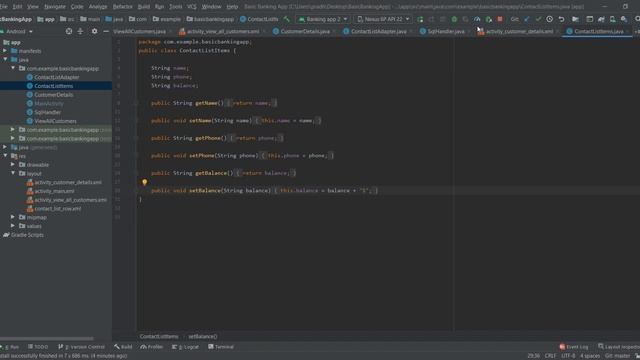
Task: Click the Profile app gauge icon
Action: click(x=477, y=19)
